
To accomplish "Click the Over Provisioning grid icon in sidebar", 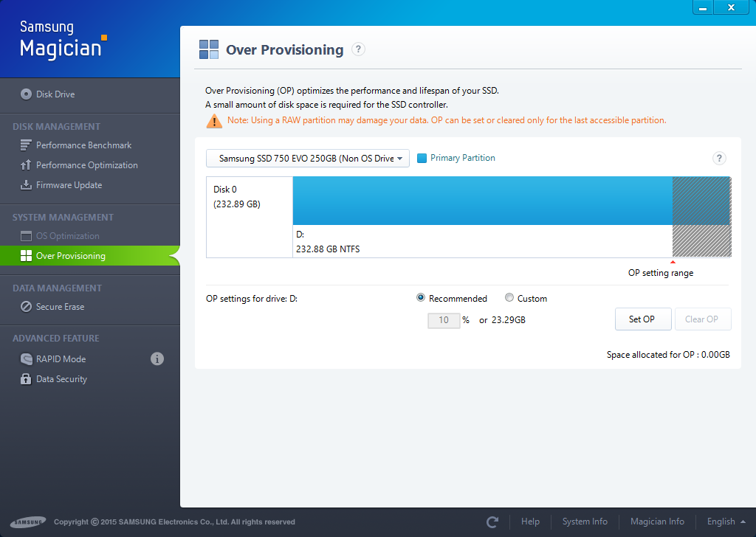I will click(26, 256).
